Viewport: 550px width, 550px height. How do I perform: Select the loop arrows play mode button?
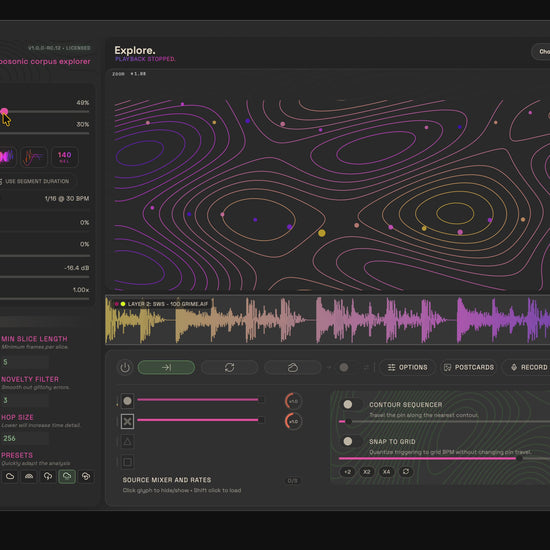[x=229, y=367]
